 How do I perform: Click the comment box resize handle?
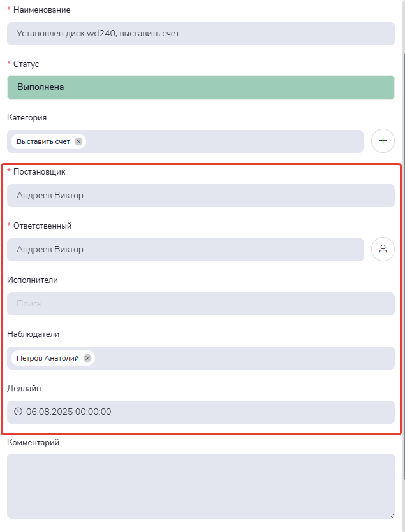click(x=392, y=515)
